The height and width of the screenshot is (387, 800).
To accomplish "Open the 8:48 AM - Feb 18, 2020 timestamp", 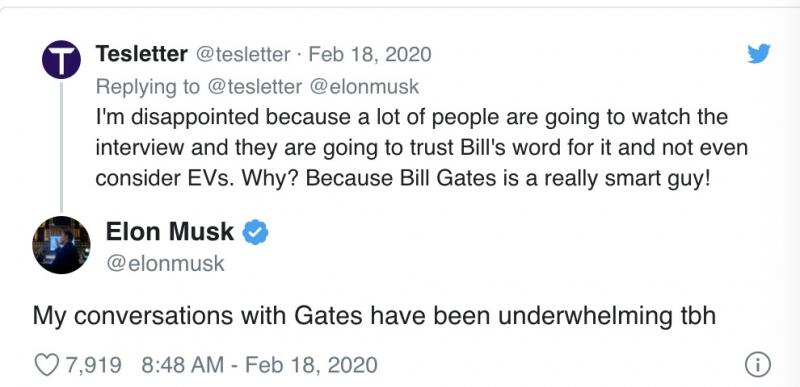I will coord(259,365).
